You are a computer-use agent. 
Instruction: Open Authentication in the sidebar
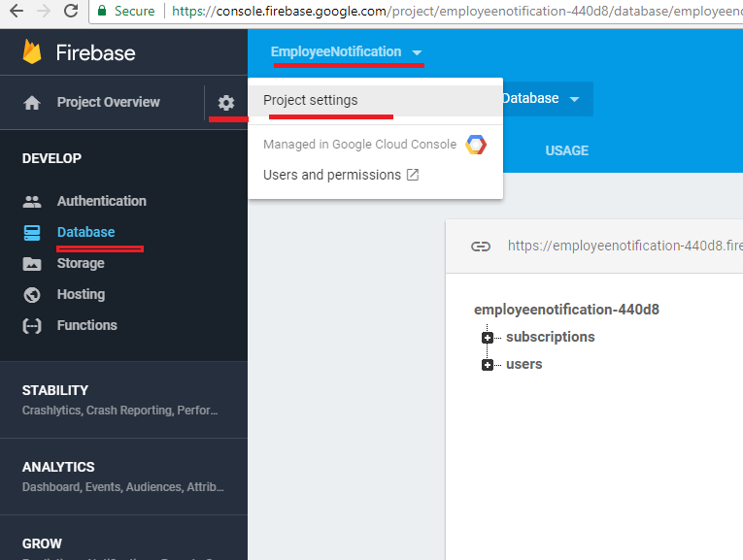(x=101, y=201)
